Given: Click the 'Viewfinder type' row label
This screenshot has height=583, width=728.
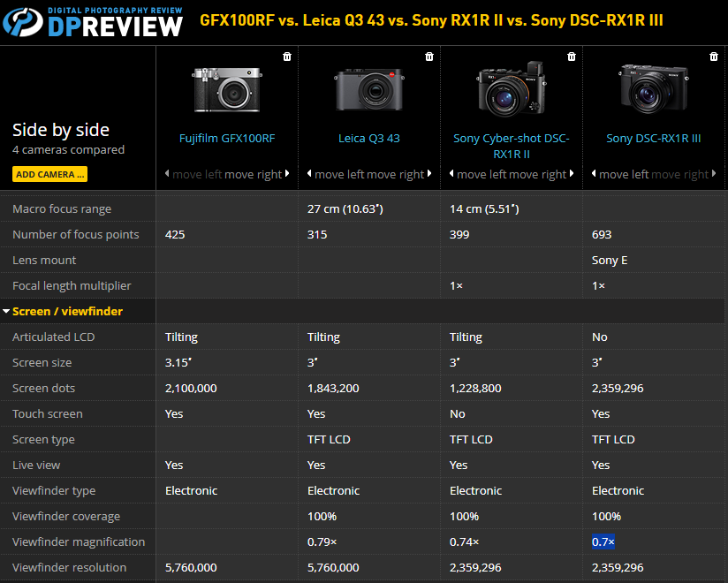Looking at the screenshot, I should point(54,490).
